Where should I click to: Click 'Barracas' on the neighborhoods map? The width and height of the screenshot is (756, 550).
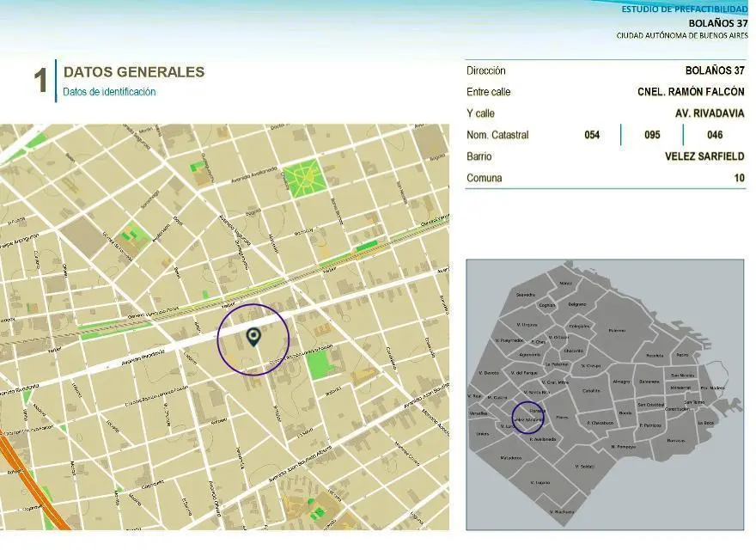(675, 441)
